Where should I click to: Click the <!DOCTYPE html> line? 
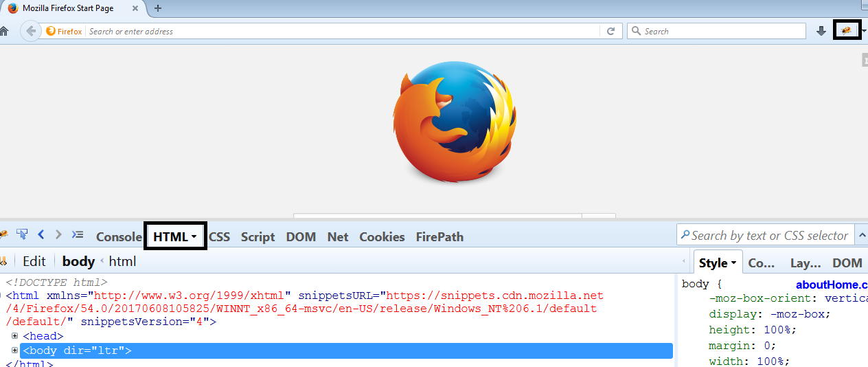(x=57, y=282)
